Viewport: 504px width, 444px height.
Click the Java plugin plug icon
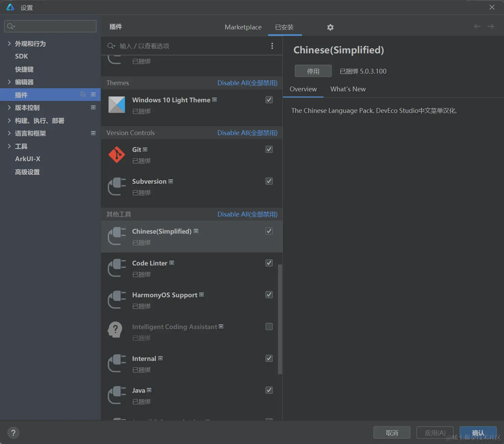click(117, 395)
